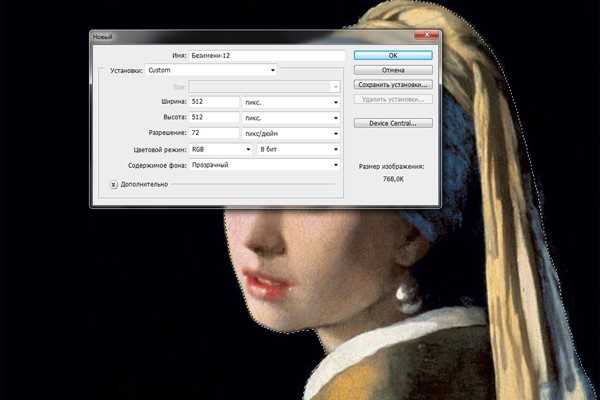Click the Отмена cancel button
The width and height of the screenshot is (600, 400).
coord(393,70)
